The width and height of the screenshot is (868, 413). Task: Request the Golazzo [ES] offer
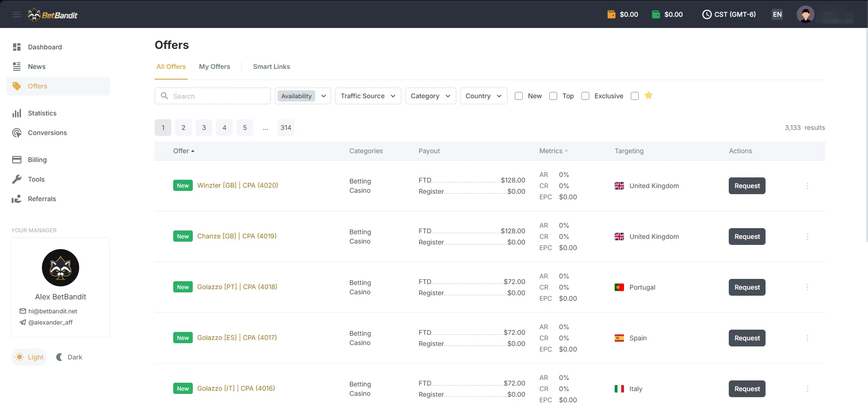pyautogui.click(x=747, y=338)
